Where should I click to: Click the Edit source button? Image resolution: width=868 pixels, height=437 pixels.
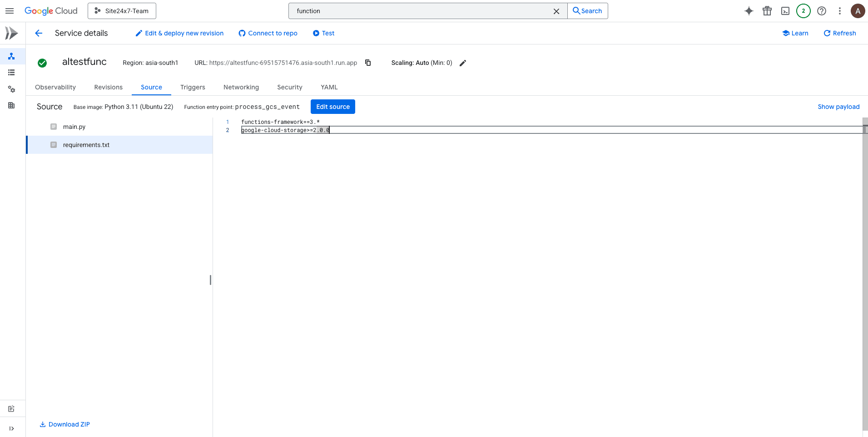click(x=332, y=107)
